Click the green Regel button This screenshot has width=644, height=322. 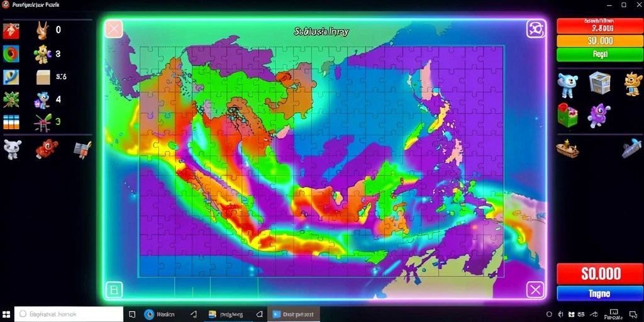click(599, 54)
